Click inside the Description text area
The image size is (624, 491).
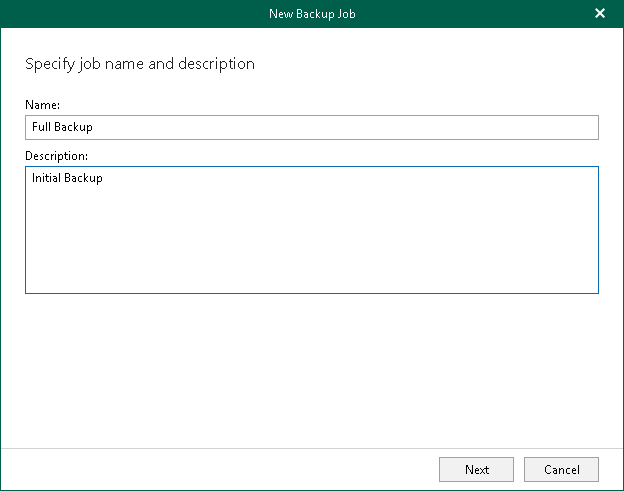[311, 230]
